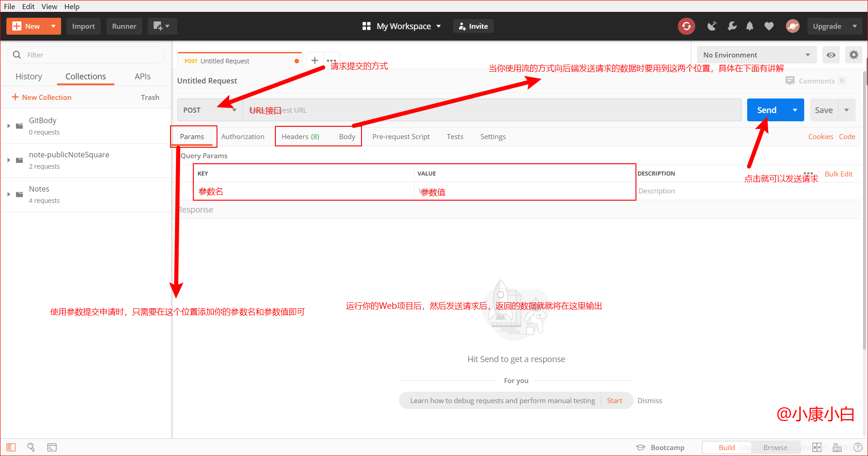Open the Save options dropdown arrow

point(847,110)
